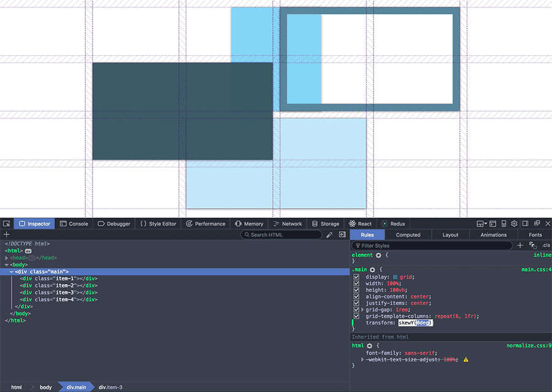
Task: Close the developer tools
Action: 548,223
